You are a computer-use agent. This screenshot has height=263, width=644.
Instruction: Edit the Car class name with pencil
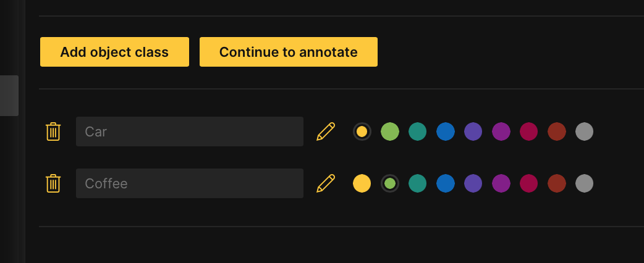pyautogui.click(x=326, y=131)
